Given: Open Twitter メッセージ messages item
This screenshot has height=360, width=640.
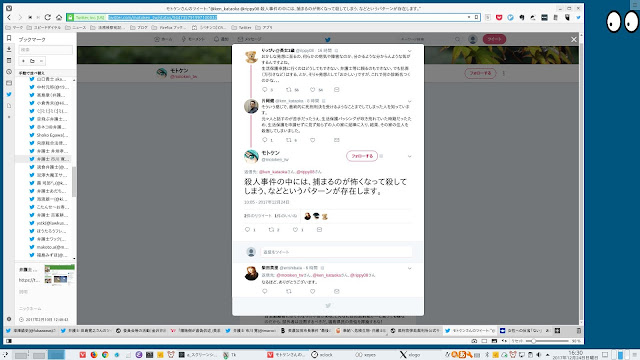Looking at the screenshot, I should 249,39.
